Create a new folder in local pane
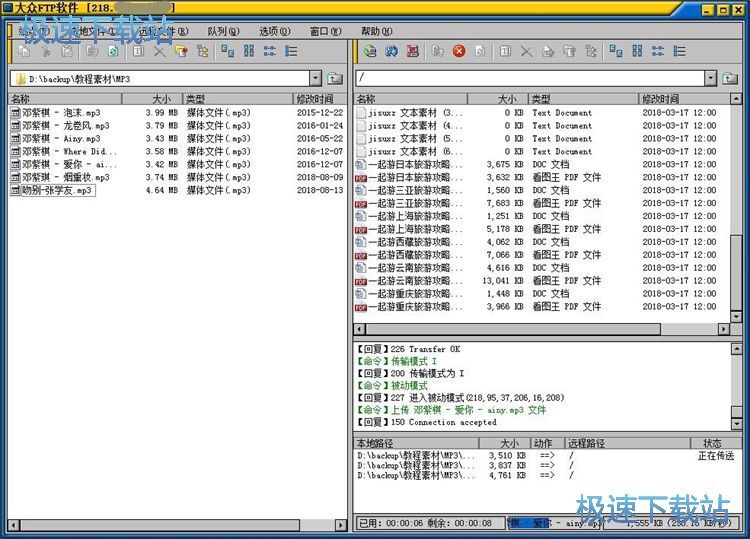This screenshot has height=539, width=750. point(181,51)
